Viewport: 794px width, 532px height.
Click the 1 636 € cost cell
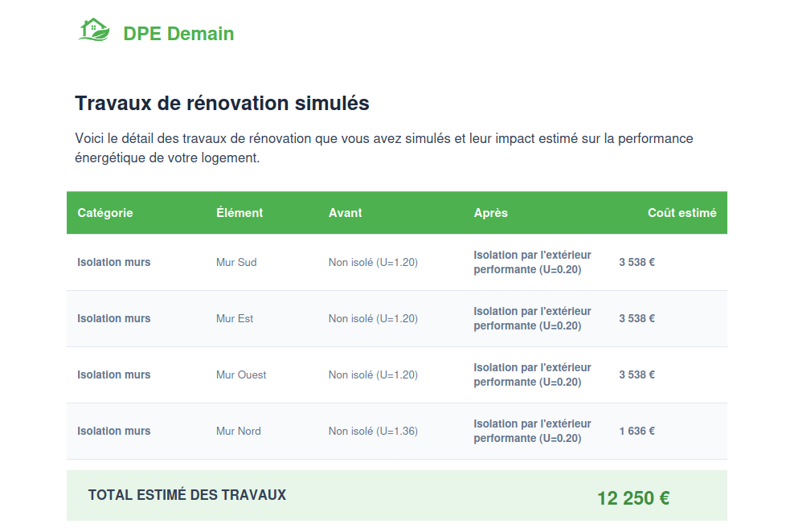click(x=636, y=431)
